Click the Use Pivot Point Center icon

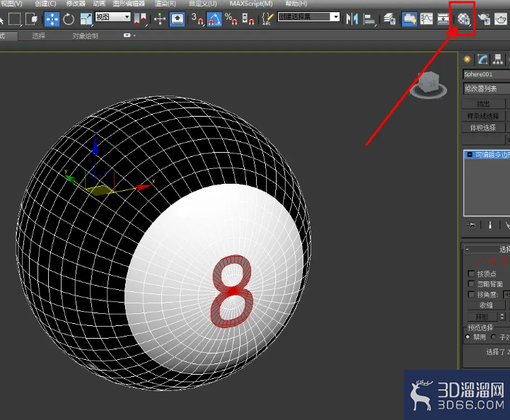point(140,19)
